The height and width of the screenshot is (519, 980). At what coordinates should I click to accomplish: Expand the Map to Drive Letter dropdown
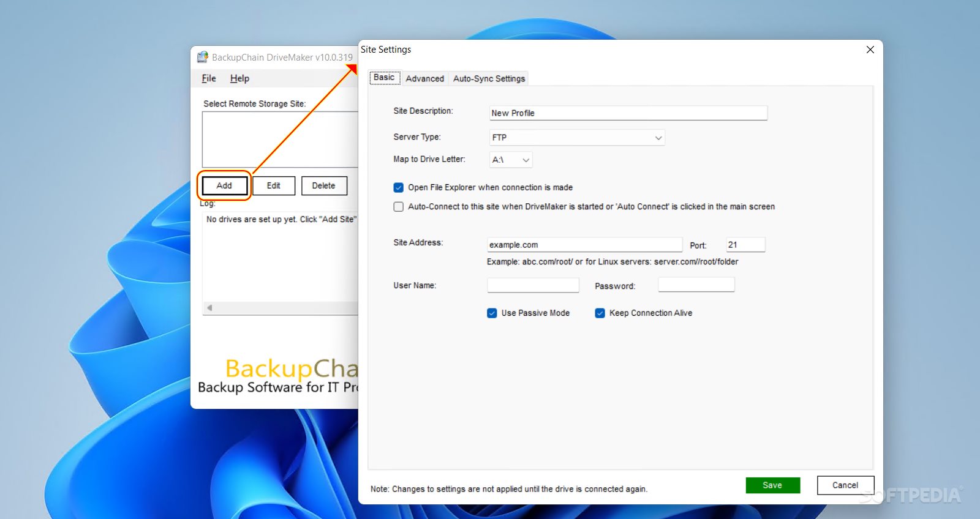pyautogui.click(x=511, y=160)
